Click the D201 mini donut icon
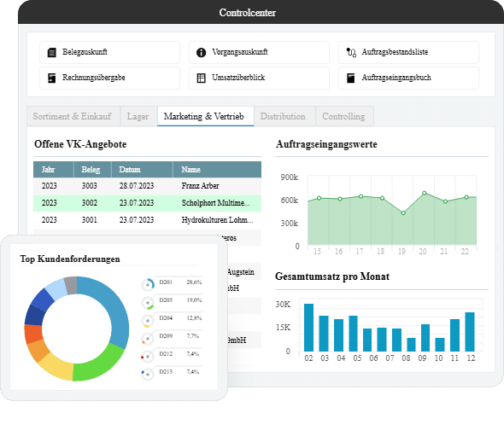 click(x=148, y=284)
